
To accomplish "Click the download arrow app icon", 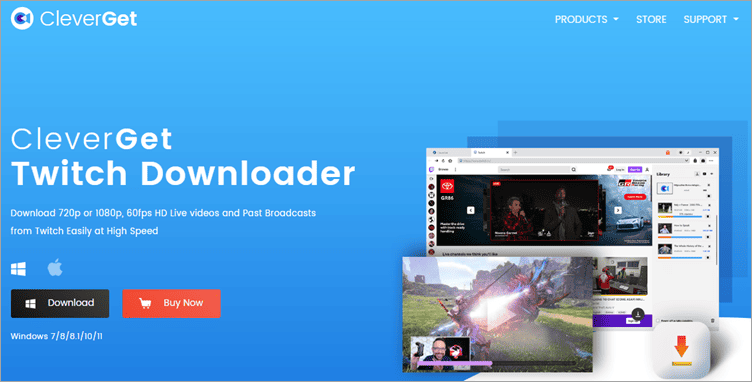I will [681, 351].
